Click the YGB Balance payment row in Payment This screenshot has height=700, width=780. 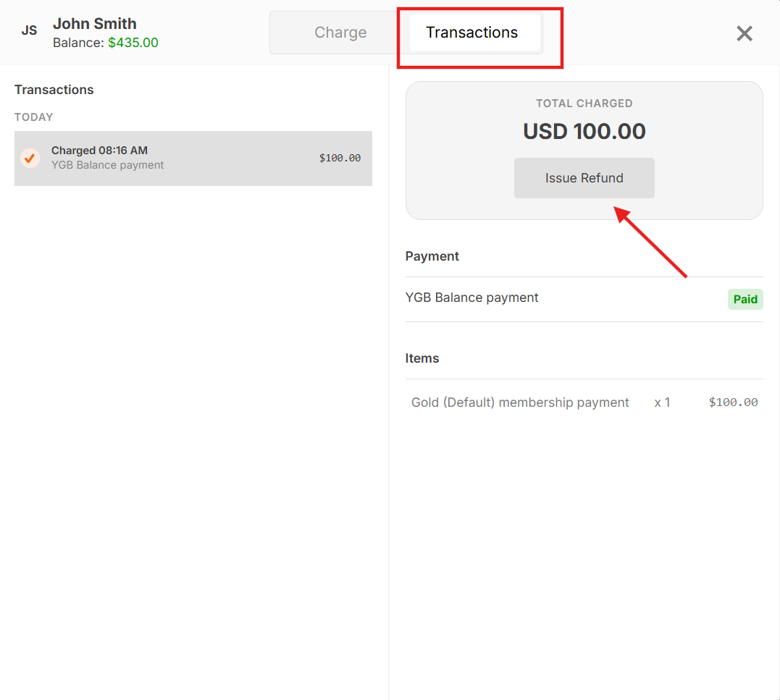pos(584,299)
